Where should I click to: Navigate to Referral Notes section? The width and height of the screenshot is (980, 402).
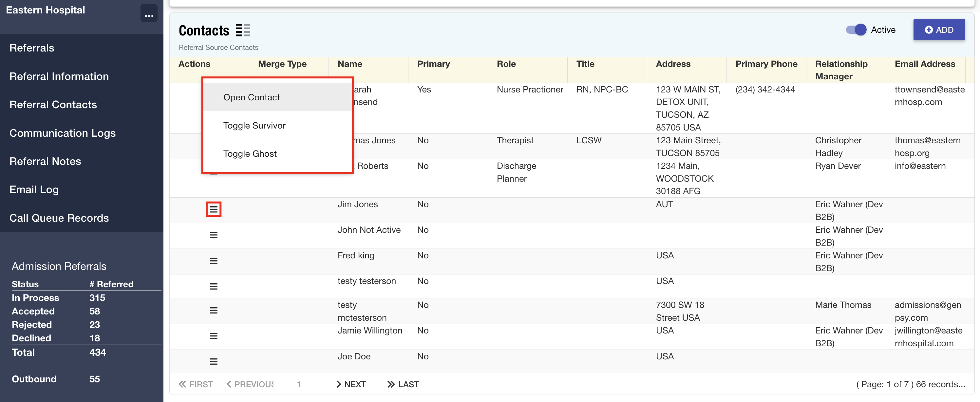coord(45,161)
